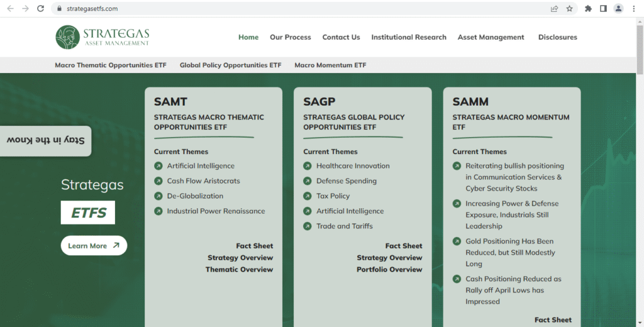Click the Strategas Asset Management logo
This screenshot has height=327, width=644.
click(103, 37)
